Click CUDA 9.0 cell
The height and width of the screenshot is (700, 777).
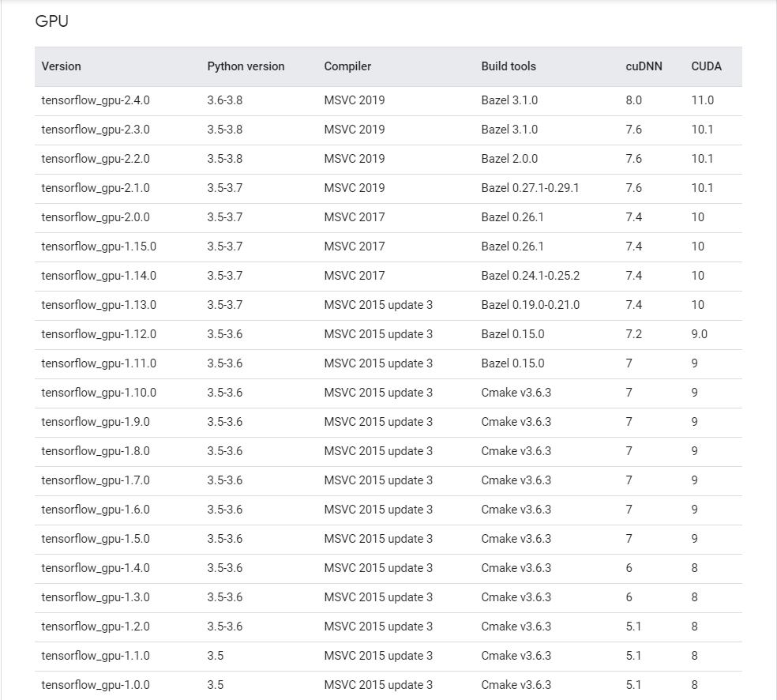point(699,335)
